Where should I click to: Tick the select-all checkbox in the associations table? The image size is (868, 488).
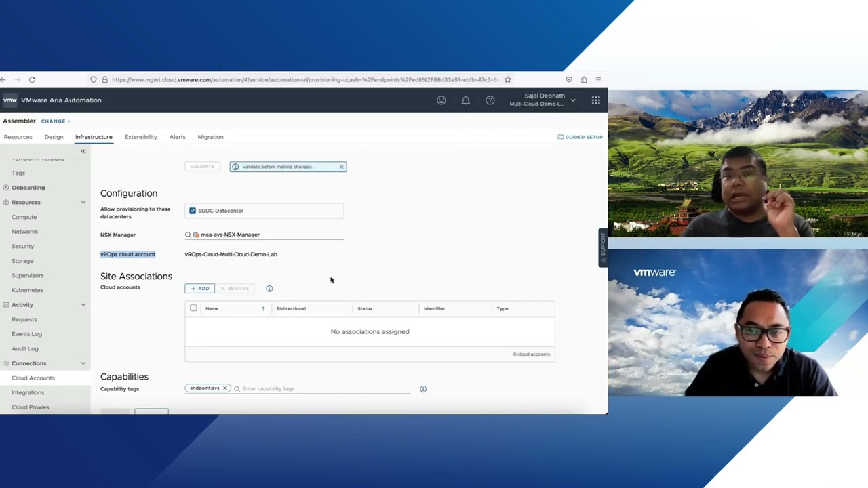pyautogui.click(x=193, y=308)
